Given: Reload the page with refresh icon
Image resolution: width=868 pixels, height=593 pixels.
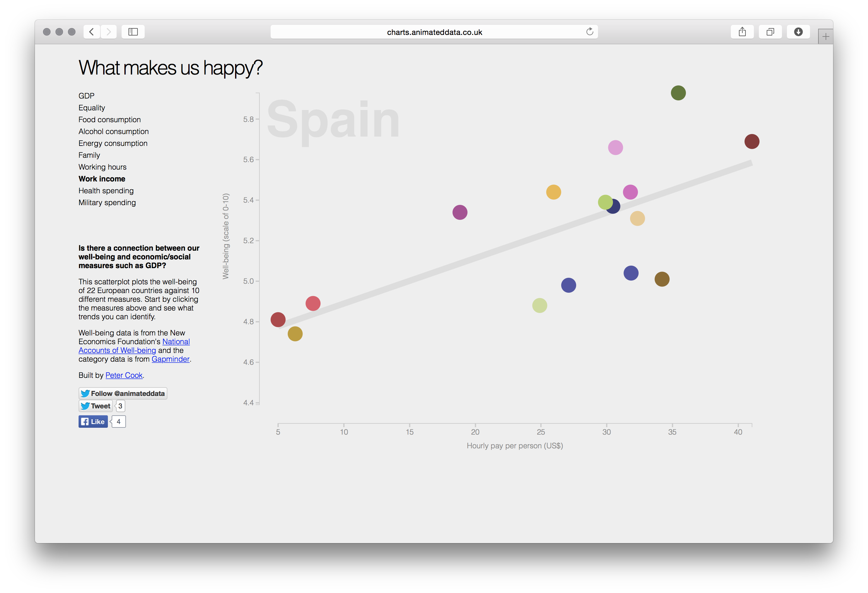Looking at the screenshot, I should [x=589, y=32].
